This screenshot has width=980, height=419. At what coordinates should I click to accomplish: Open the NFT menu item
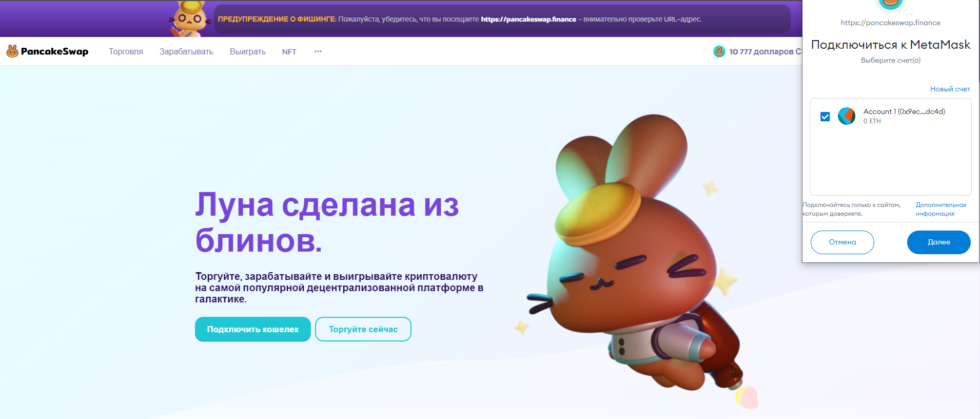[x=289, y=52]
